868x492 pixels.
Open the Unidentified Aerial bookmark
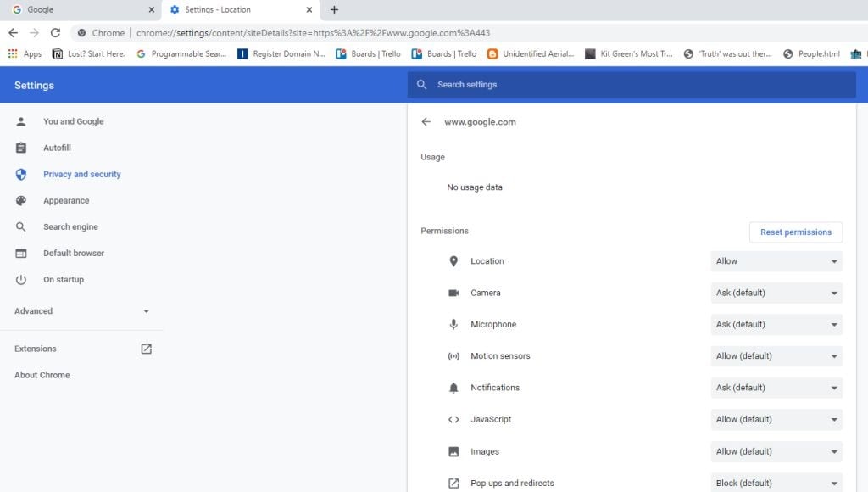coord(531,53)
